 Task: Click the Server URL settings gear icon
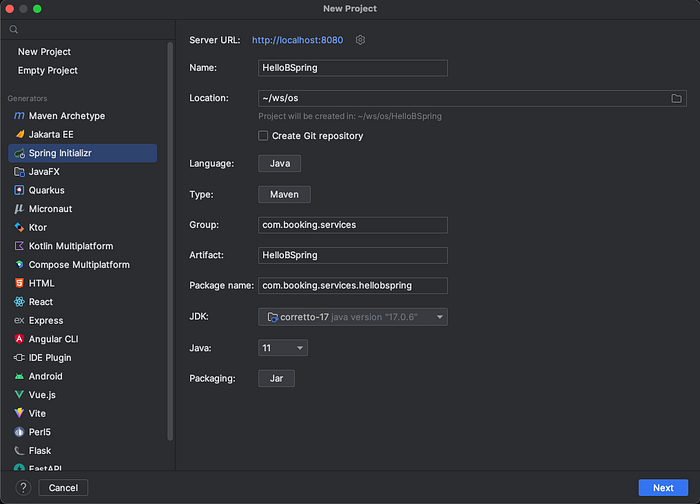[361, 40]
